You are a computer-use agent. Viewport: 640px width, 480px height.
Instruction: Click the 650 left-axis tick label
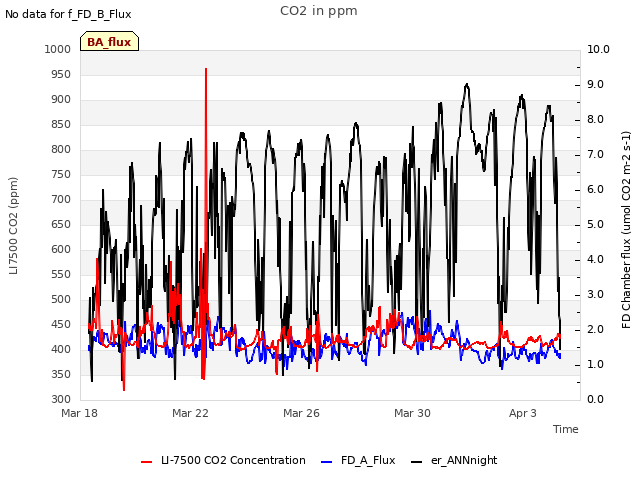tap(61, 224)
